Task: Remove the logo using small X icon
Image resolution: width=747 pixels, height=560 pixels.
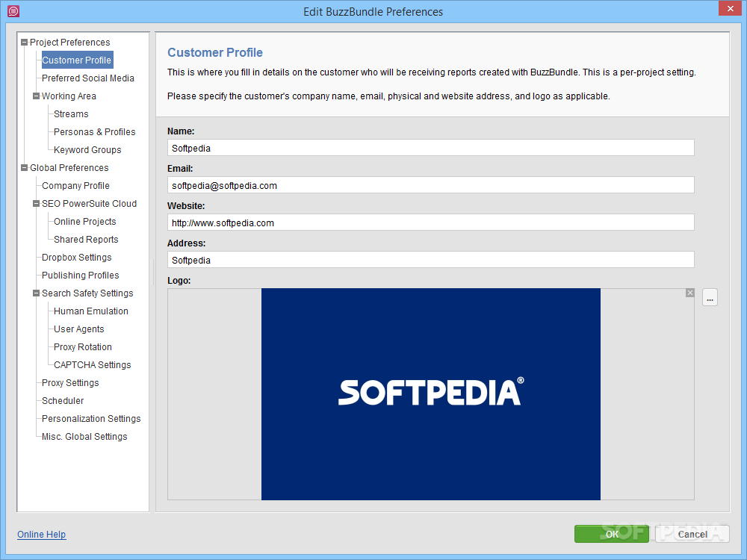Action: [x=689, y=293]
